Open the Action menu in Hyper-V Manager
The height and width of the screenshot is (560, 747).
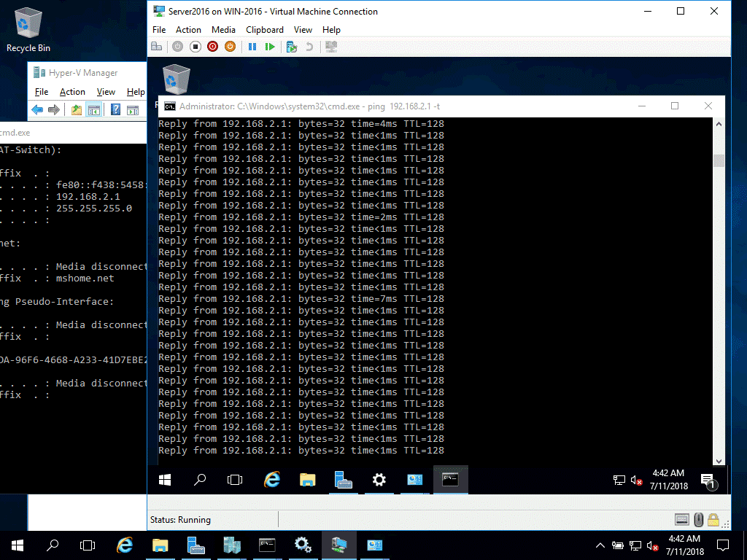pyautogui.click(x=72, y=91)
